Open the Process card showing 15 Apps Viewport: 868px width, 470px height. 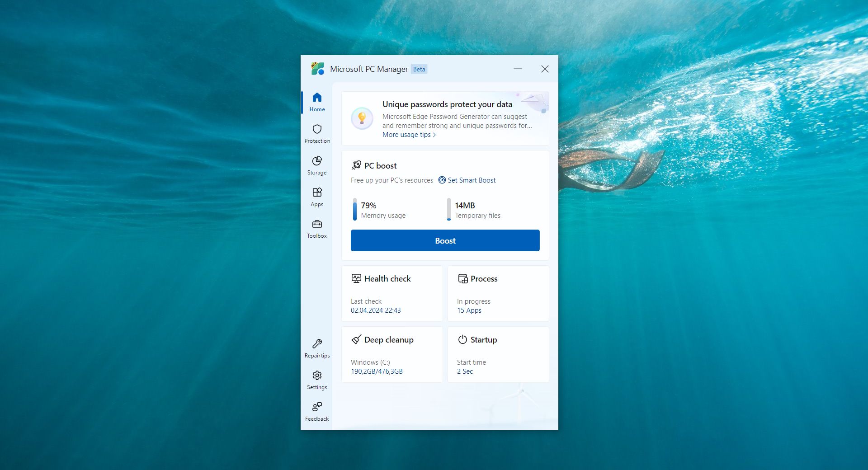point(498,293)
